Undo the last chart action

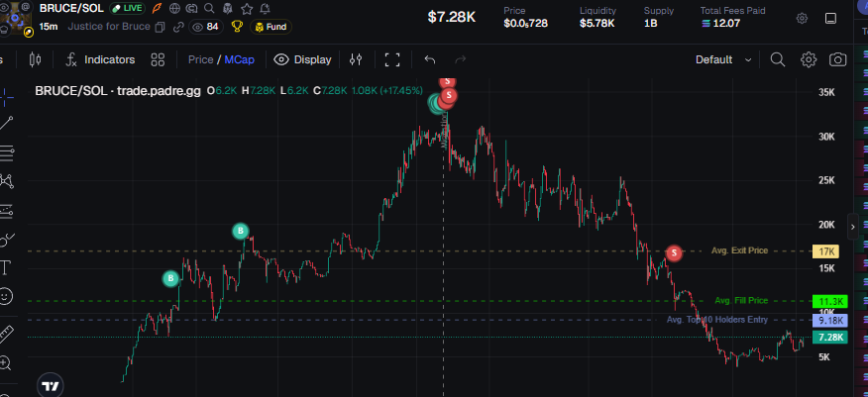coord(430,59)
